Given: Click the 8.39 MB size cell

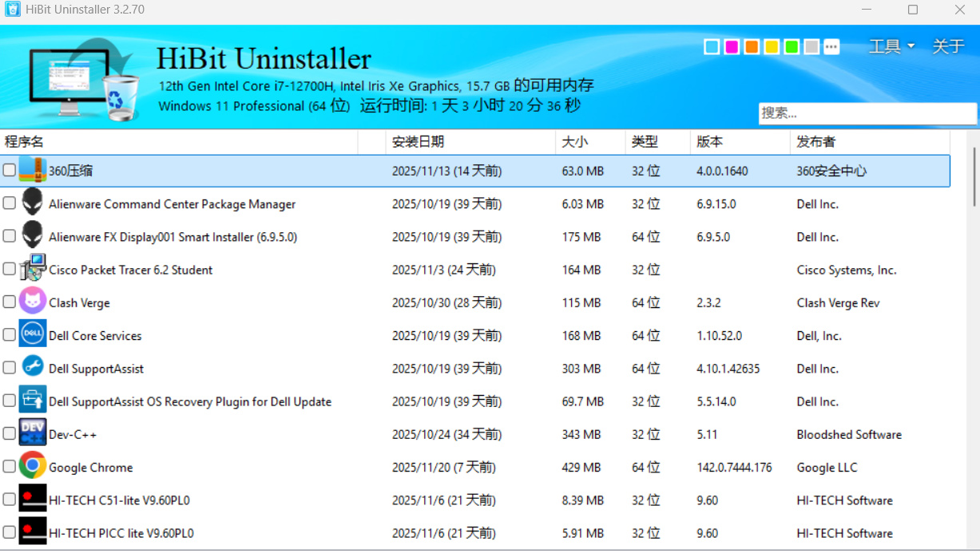Looking at the screenshot, I should pos(583,500).
